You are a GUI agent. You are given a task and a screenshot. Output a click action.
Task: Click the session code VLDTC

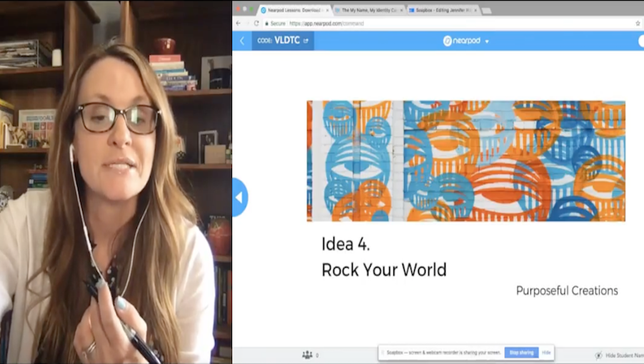tap(287, 41)
